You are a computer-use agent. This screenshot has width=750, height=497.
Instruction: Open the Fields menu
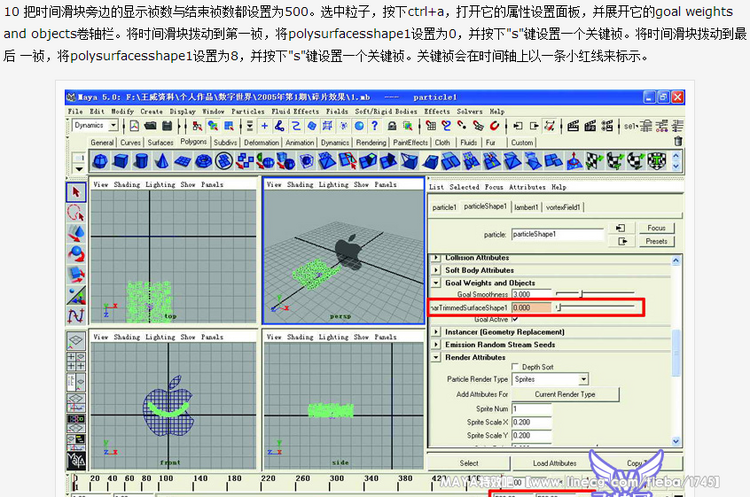(337, 111)
